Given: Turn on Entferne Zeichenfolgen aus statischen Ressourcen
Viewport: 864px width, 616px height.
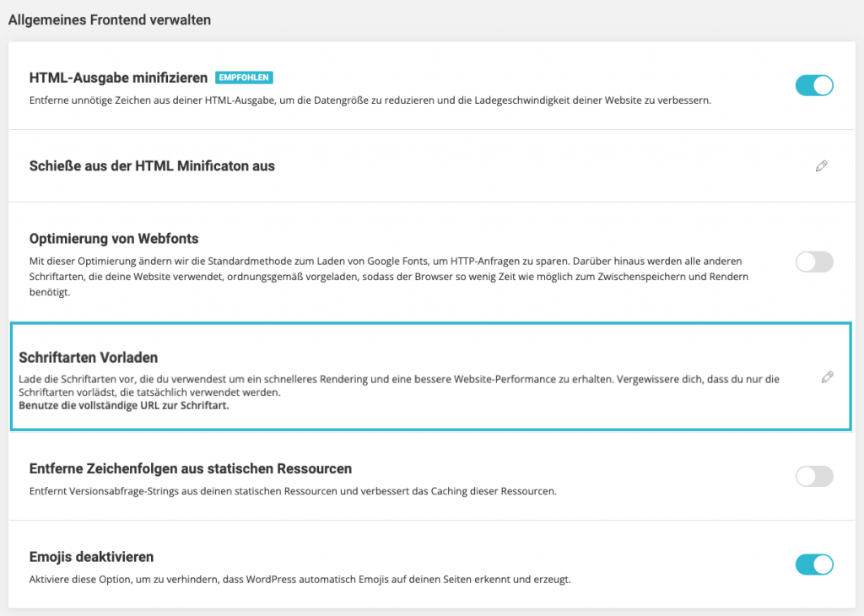Looking at the screenshot, I should (x=814, y=476).
